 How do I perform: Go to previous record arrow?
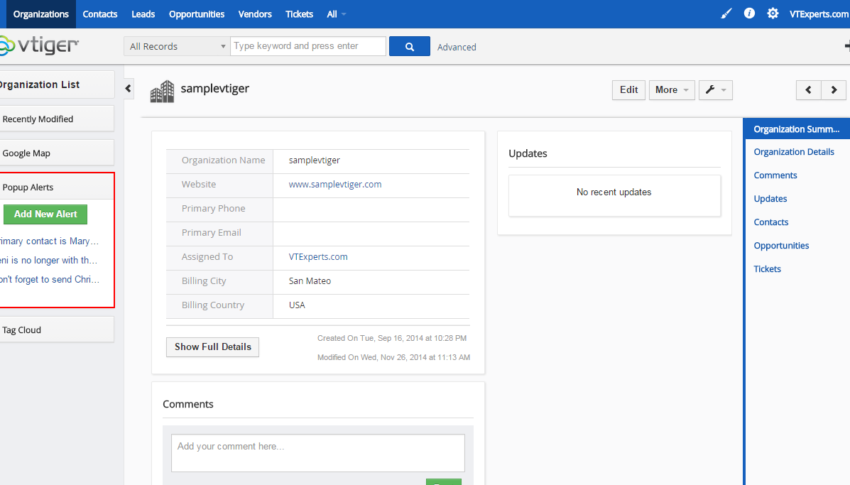pos(808,90)
